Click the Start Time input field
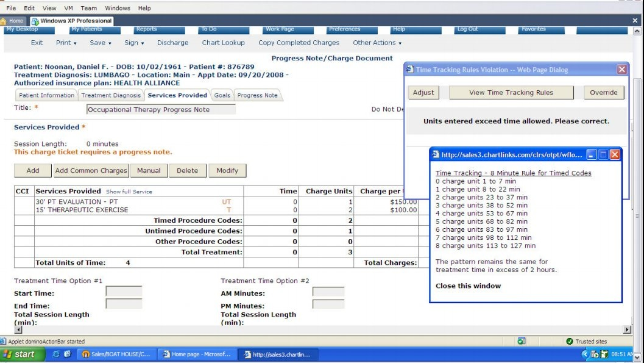644x363 pixels. [x=124, y=292]
